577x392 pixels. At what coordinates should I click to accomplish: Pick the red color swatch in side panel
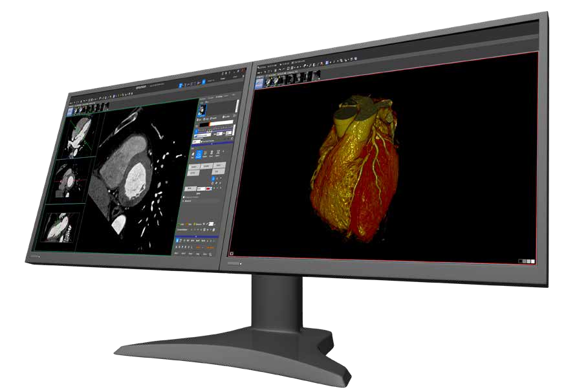coord(208,188)
